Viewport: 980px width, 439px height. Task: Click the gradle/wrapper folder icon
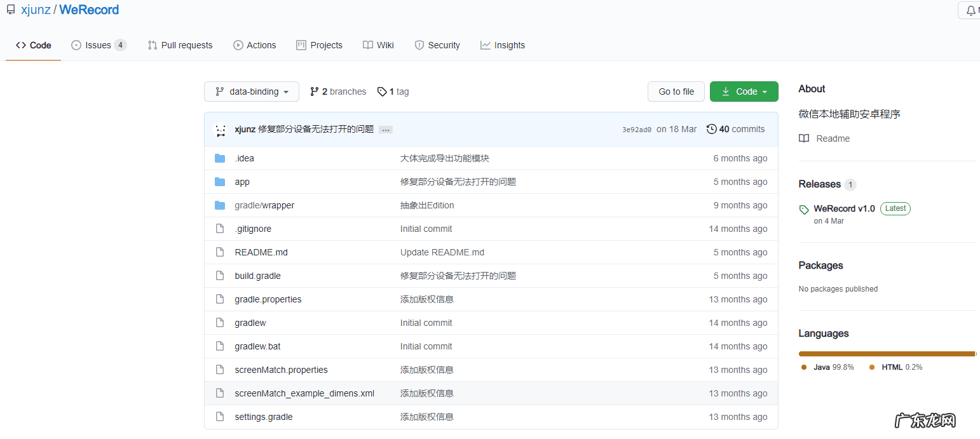tap(220, 205)
